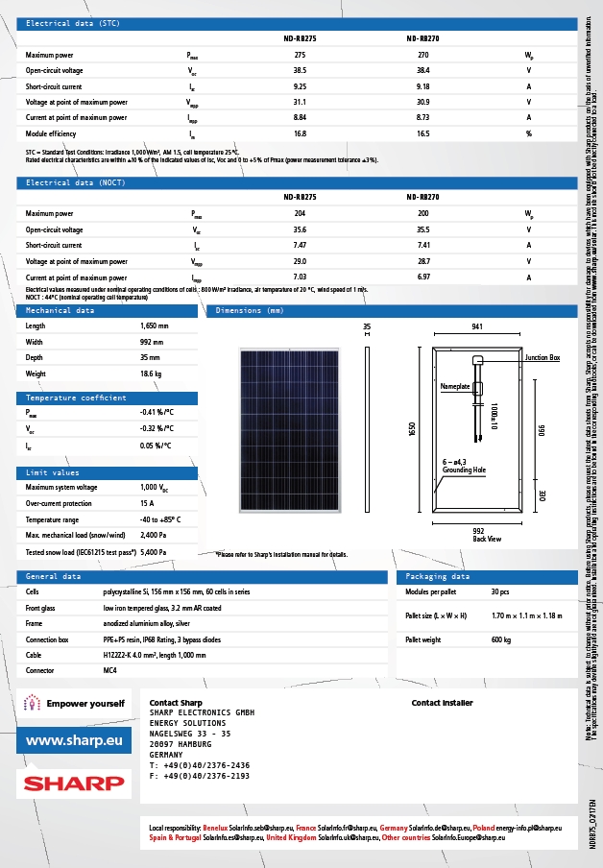603x868 pixels.
Task: Click the www.sharp.eu website banner
Action: [x=74, y=740]
